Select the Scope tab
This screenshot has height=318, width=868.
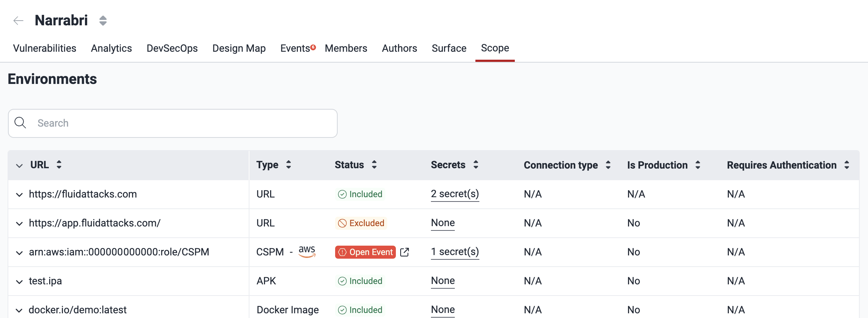pyautogui.click(x=495, y=48)
